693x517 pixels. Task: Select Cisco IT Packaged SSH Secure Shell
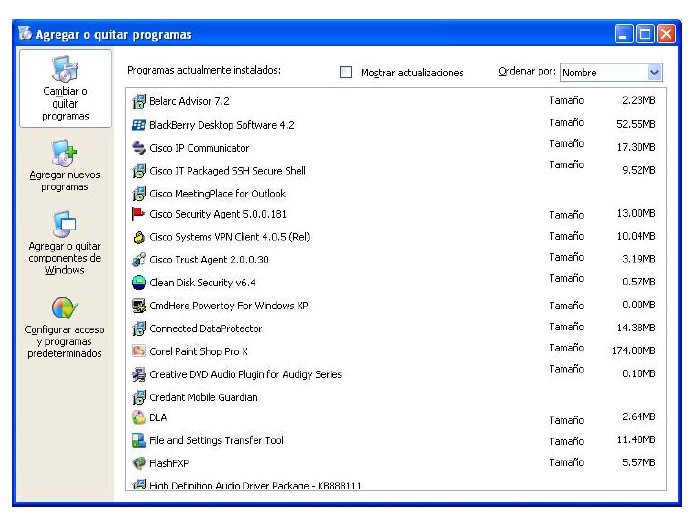coord(227,171)
